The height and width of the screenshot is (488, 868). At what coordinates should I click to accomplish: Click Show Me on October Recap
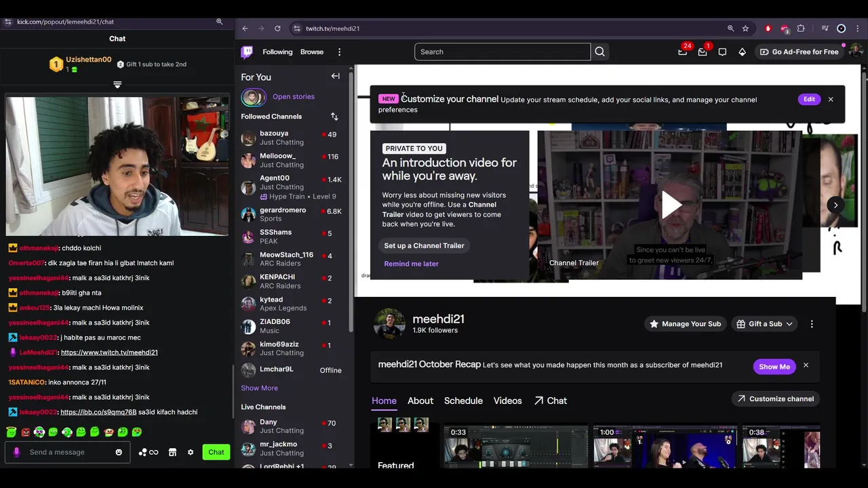tap(774, 366)
